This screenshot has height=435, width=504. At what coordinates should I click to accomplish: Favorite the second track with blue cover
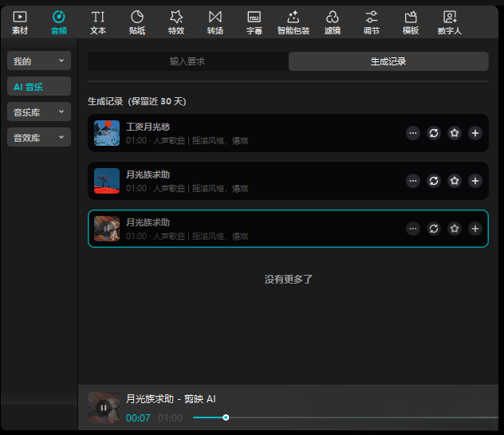click(x=455, y=181)
